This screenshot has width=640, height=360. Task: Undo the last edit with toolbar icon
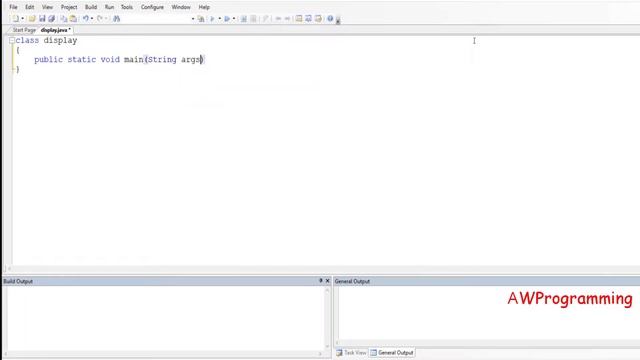[86, 19]
